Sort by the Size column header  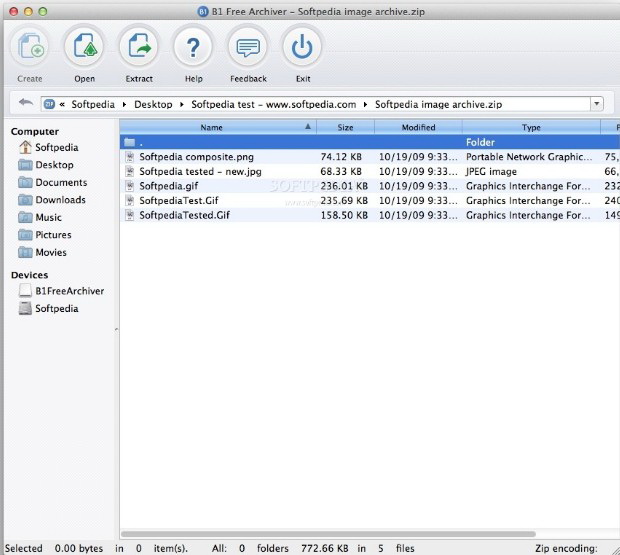[x=345, y=127]
